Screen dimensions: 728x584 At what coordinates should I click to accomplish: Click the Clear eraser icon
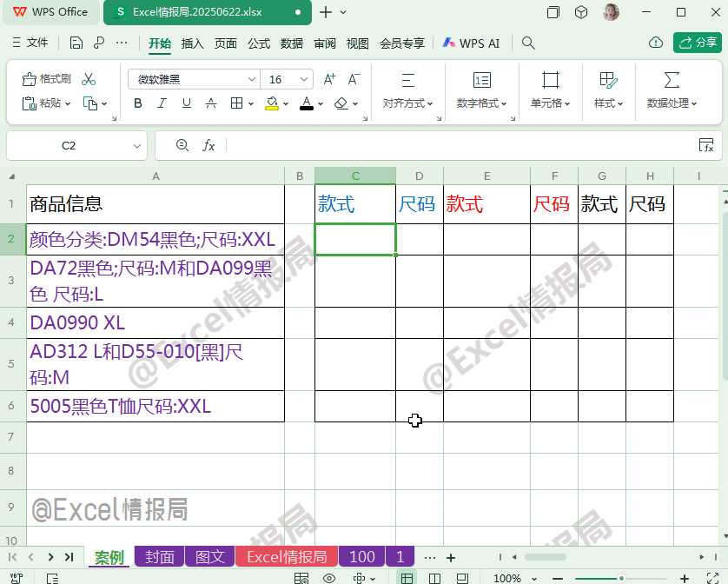[x=341, y=103]
